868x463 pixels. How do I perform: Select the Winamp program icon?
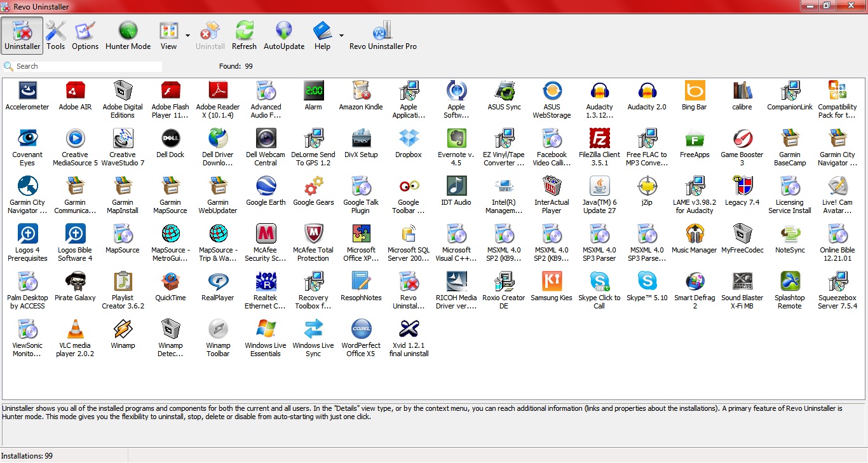123,329
